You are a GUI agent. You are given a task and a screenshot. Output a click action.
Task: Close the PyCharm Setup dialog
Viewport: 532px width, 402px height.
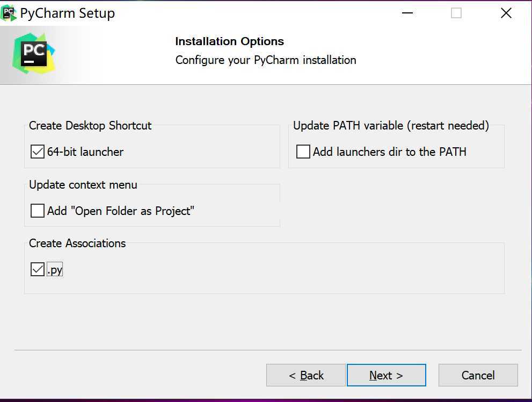coord(506,13)
